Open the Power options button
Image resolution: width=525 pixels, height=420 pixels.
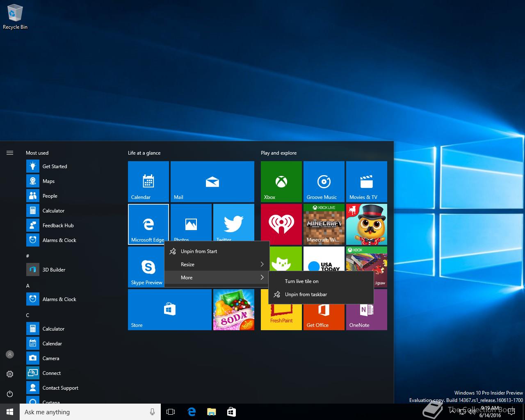[x=10, y=394]
